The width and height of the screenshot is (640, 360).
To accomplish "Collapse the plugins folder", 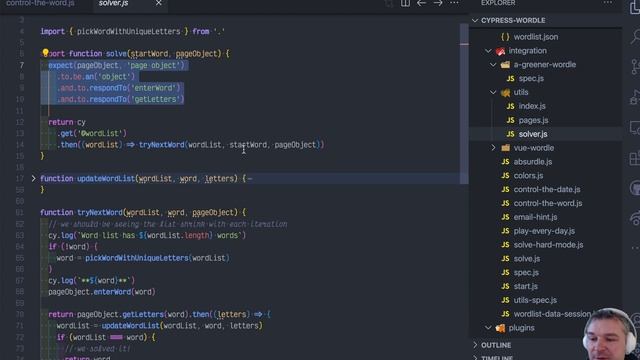I will tap(488, 328).
